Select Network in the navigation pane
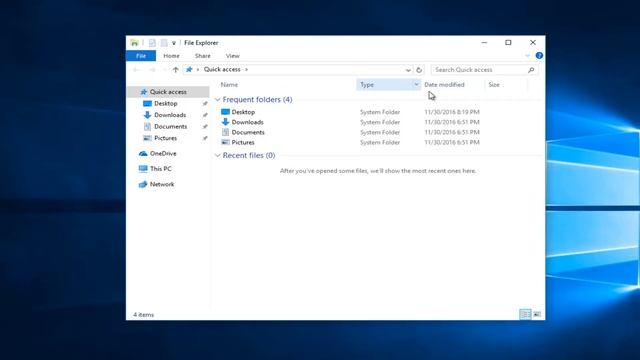The height and width of the screenshot is (360, 640). [162, 184]
